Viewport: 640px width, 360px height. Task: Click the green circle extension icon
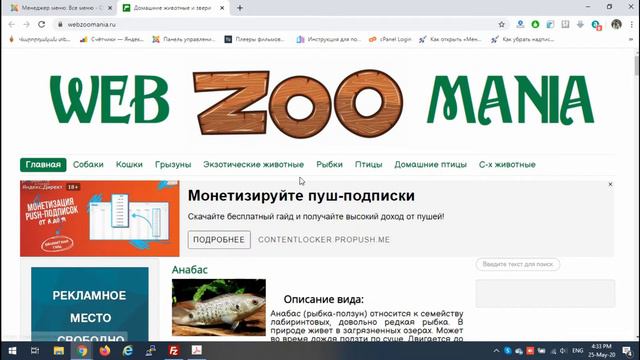click(535, 24)
